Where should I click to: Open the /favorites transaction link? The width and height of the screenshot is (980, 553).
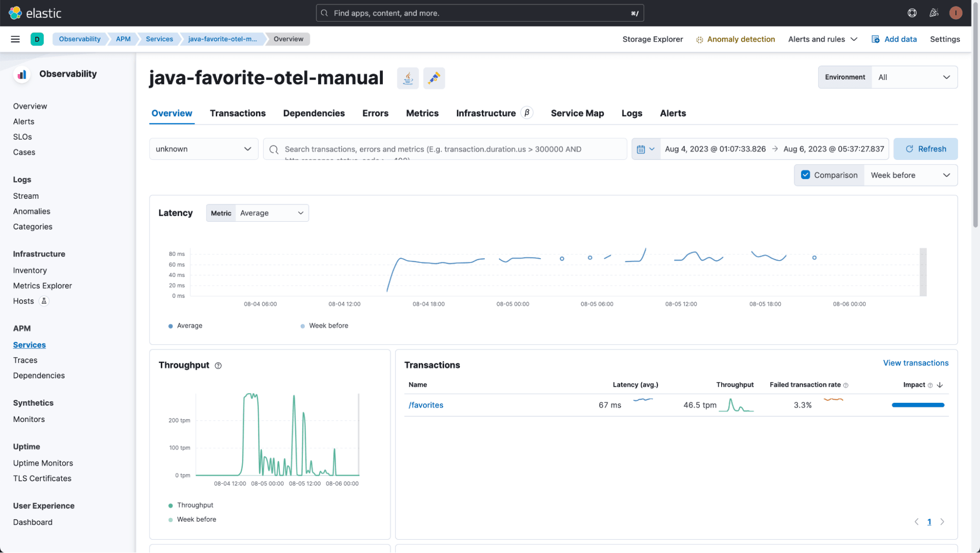coord(426,405)
